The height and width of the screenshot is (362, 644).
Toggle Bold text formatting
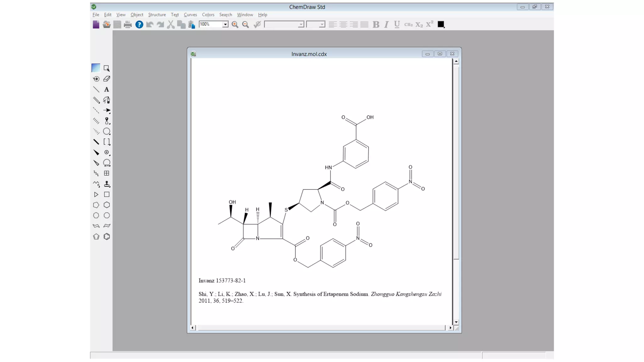(376, 25)
